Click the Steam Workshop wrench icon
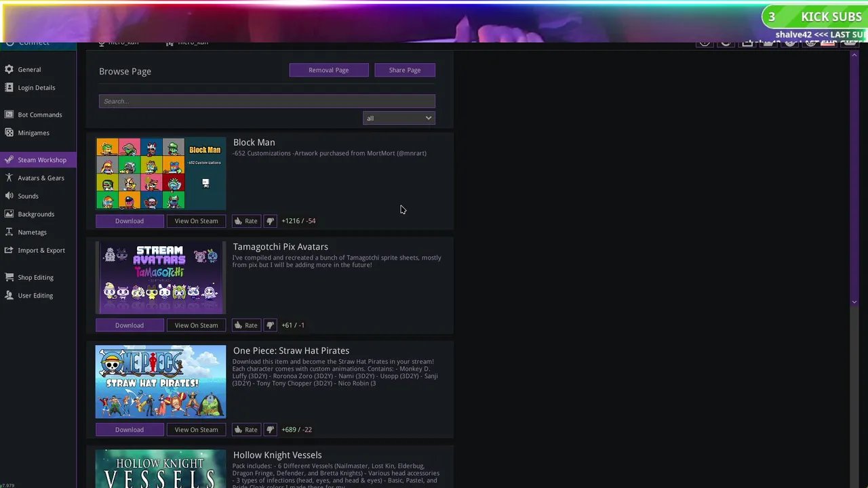Screen dimensions: 868x488 coord(9,160)
